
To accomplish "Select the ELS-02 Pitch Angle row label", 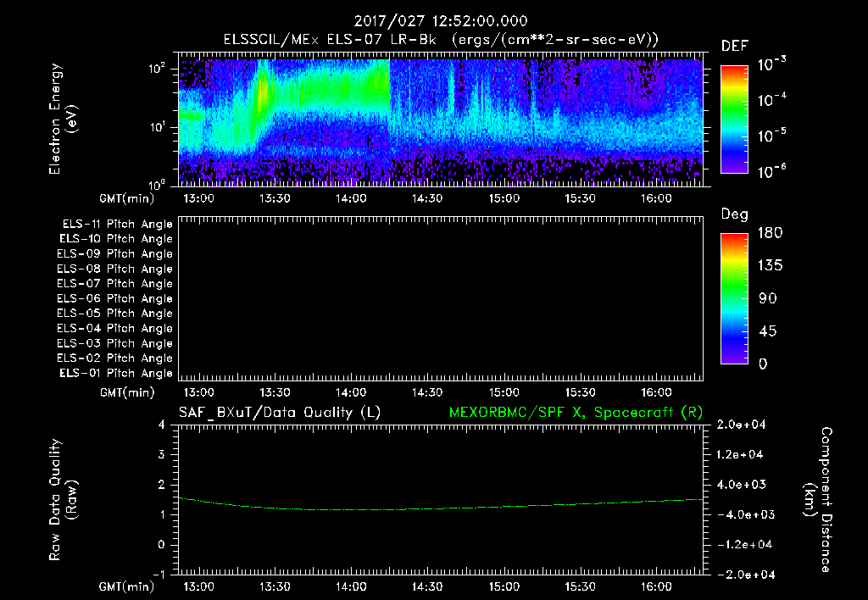I will click(115, 358).
